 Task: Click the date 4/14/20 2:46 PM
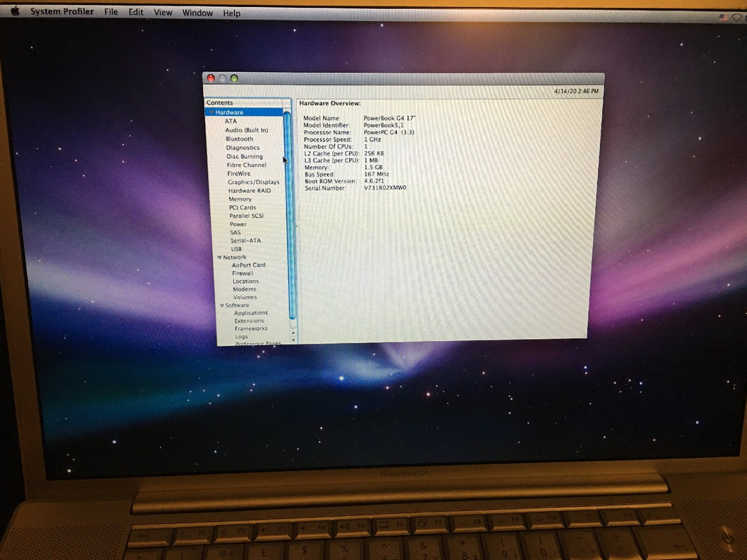click(x=576, y=91)
